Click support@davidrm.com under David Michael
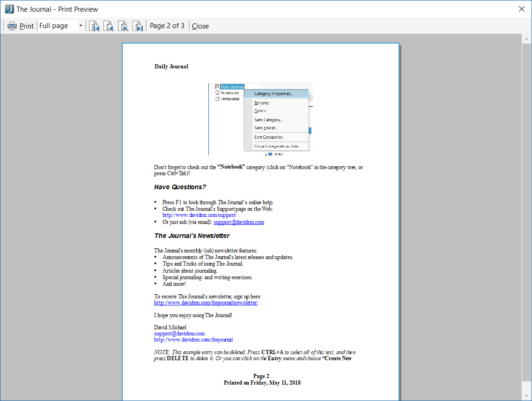The height and width of the screenshot is (401, 532). tap(179, 334)
